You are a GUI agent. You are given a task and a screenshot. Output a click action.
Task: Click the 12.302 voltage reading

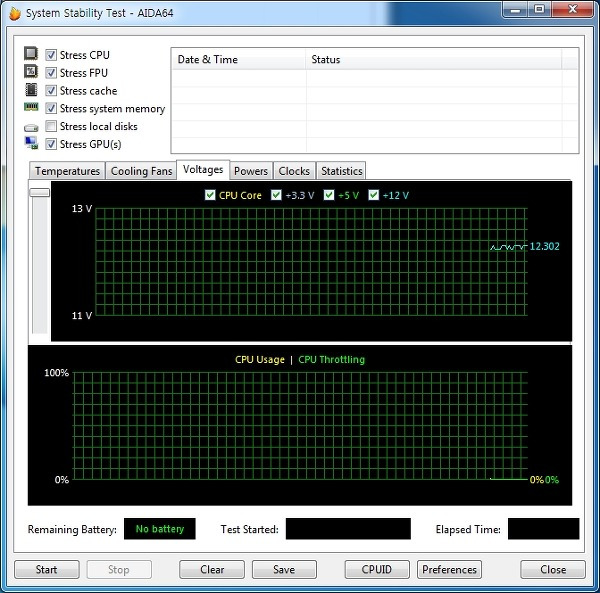[x=544, y=246]
